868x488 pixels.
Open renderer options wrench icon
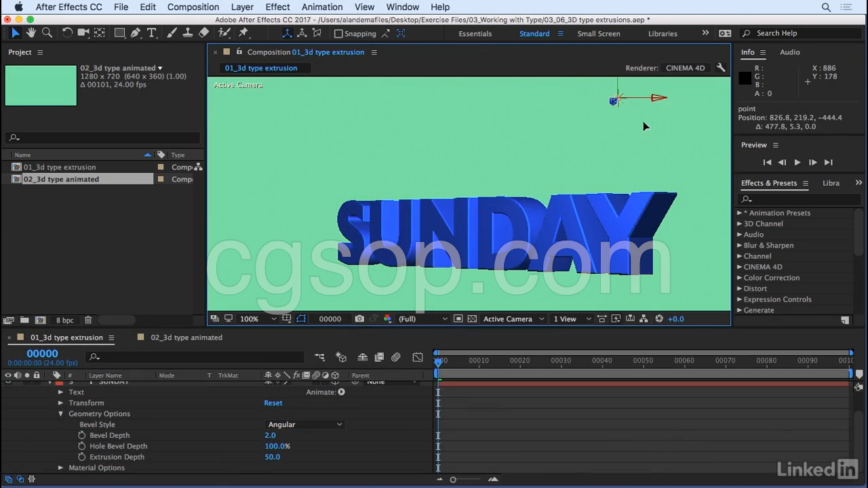721,68
